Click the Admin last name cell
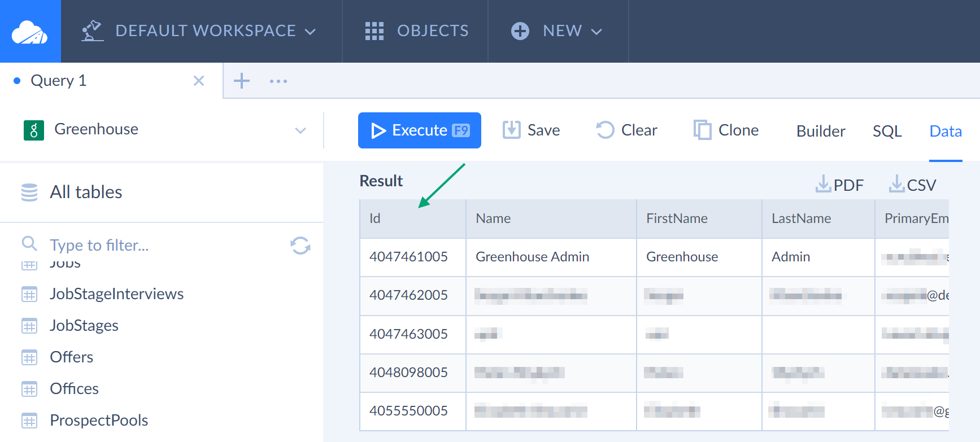The image size is (980, 442). click(818, 257)
